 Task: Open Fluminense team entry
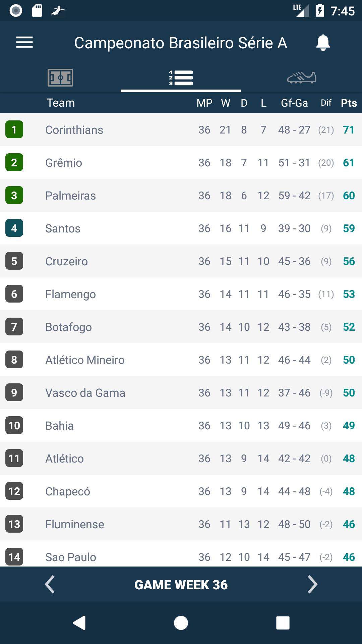181,524
